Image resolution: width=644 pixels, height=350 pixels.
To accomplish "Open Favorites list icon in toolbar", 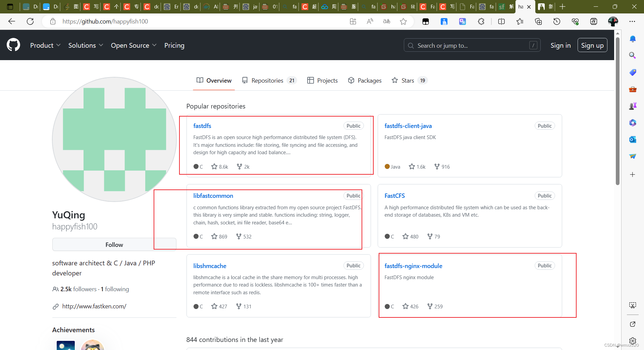I will tap(520, 21).
